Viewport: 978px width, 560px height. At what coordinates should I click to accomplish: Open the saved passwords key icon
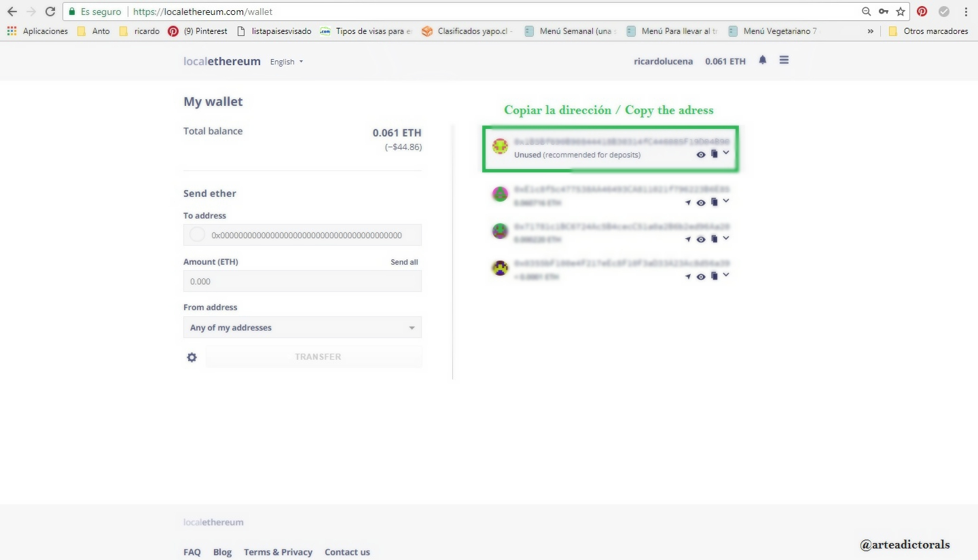[x=884, y=12]
